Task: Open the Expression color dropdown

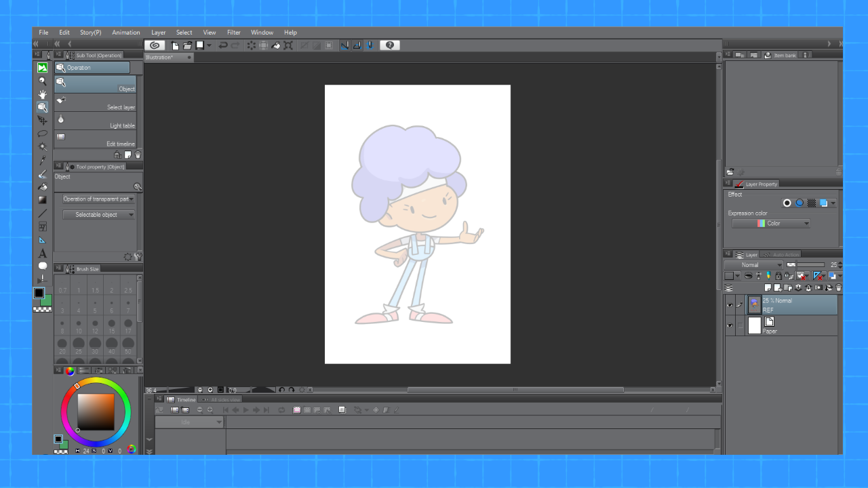Action: point(771,224)
